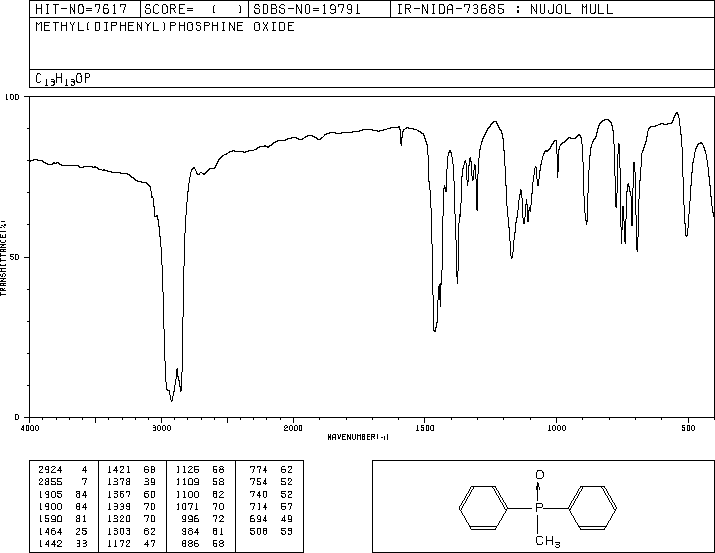The height and width of the screenshot is (553, 715).
Task: Click the 1367 peak table entry
Action: pos(119,494)
